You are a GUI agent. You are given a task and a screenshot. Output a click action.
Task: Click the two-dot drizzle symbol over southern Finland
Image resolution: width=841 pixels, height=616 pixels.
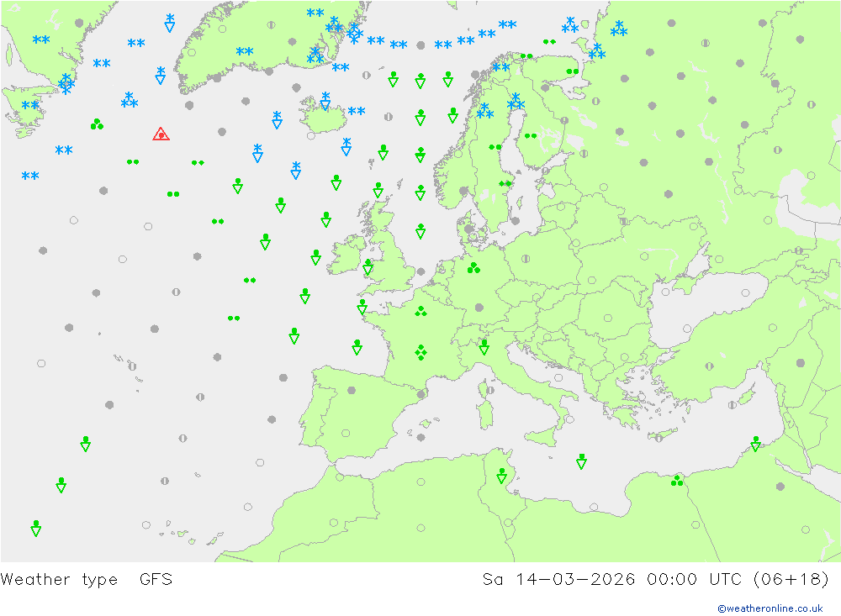click(531, 136)
